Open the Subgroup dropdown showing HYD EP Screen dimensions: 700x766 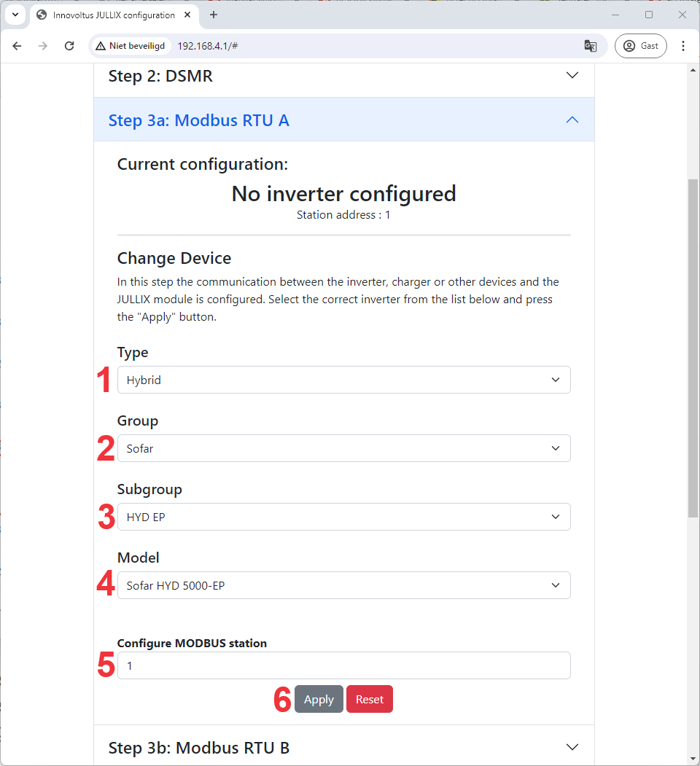click(x=344, y=517)
